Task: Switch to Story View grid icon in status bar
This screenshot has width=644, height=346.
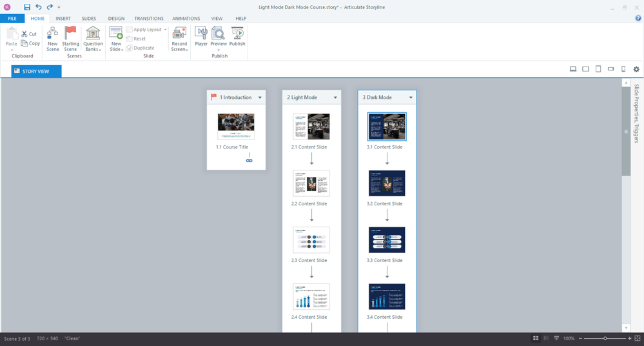Action: [536, 338]
